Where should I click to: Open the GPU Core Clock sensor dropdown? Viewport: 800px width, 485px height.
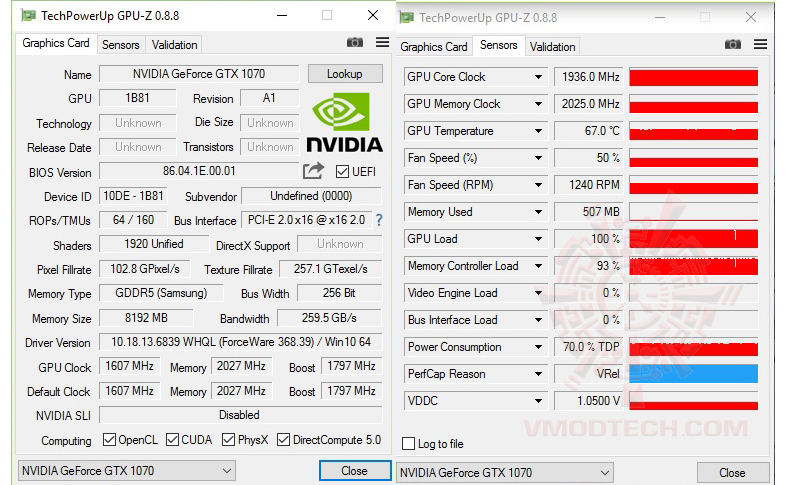(538, 77)
